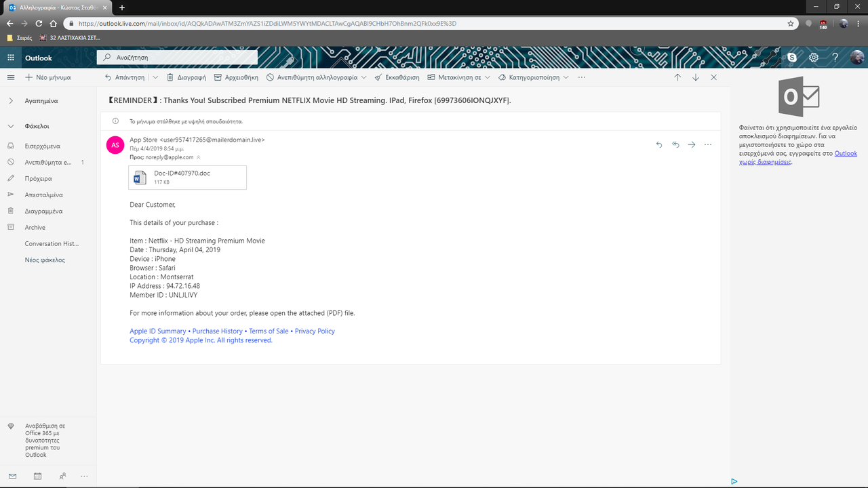Go to the browser home button
This screenshot has width=868, height=488.
[53, 23]
